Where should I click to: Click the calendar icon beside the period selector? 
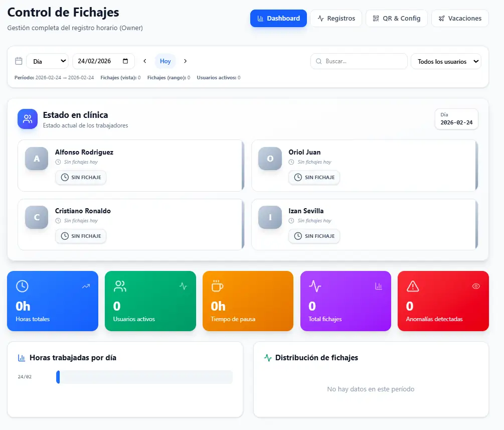pos(19,61)
